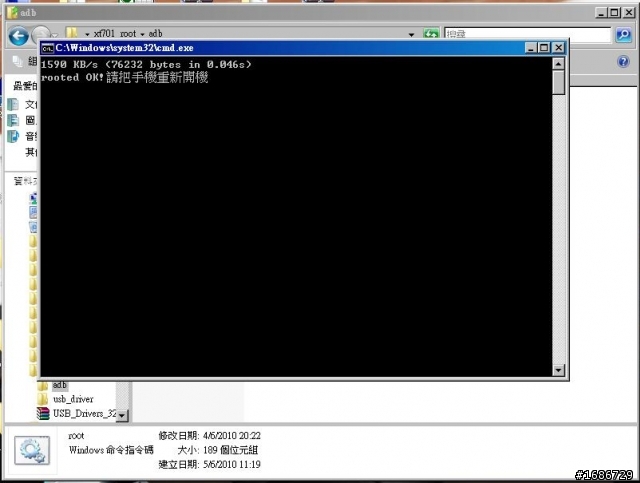Image resolution: width=640 pixels, height=483 pixels.
Task: Click scroll down arrow in cmd window
Action: [558, 370]
